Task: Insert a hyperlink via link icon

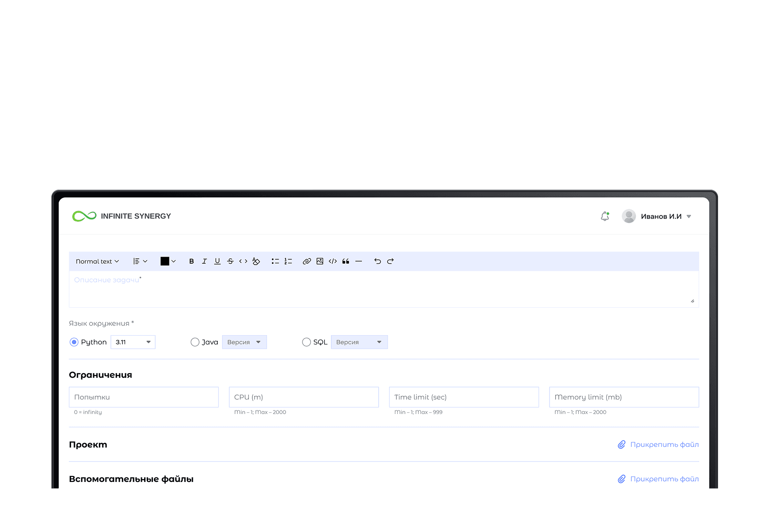Action: 306,262
